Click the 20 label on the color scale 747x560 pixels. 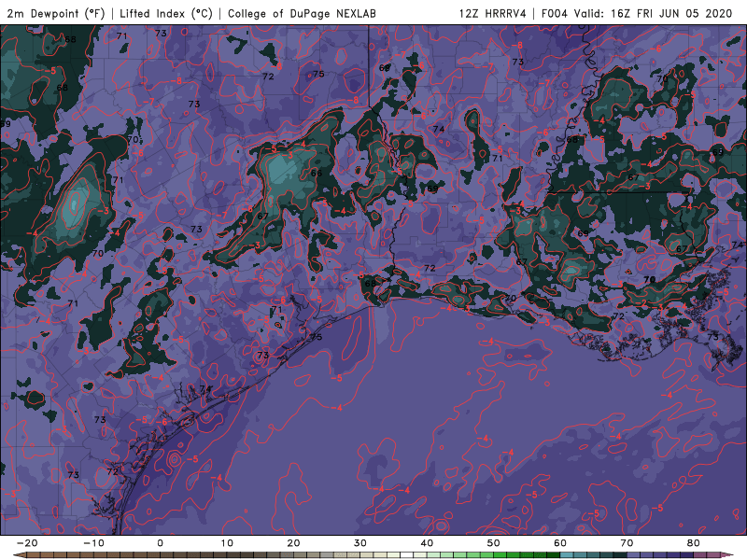coord(293,543)
